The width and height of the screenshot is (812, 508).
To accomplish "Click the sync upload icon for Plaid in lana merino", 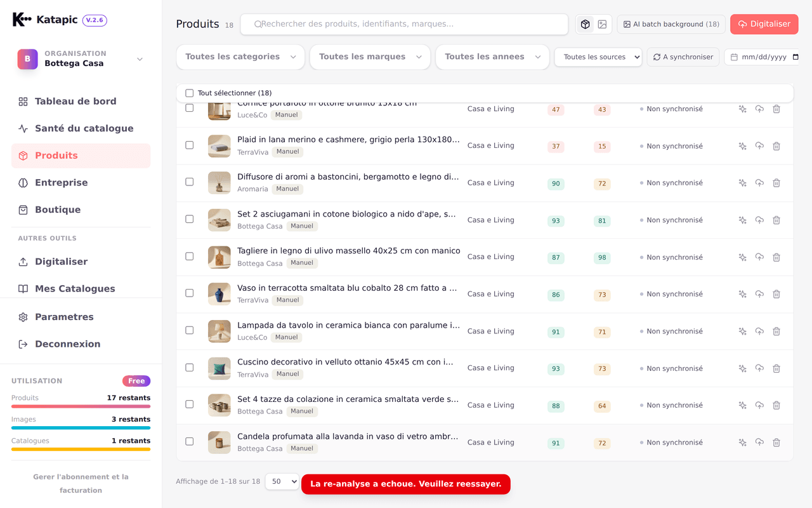I will point(759,146).
